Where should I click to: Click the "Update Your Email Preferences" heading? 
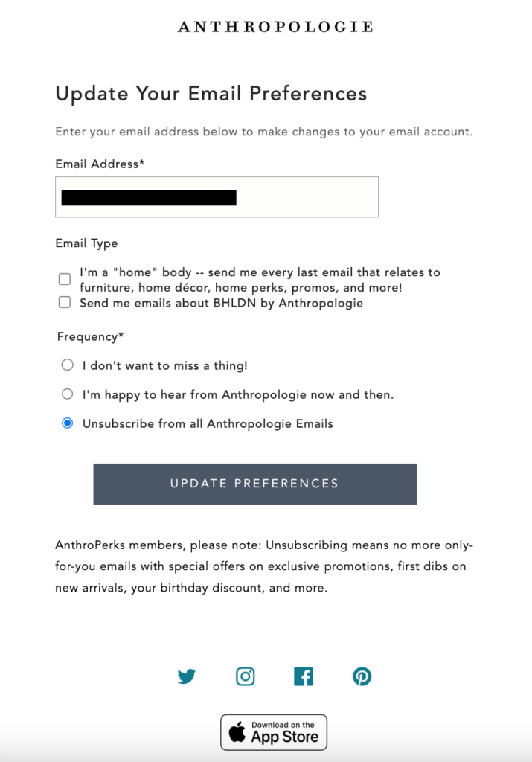(x=211, y=94)
